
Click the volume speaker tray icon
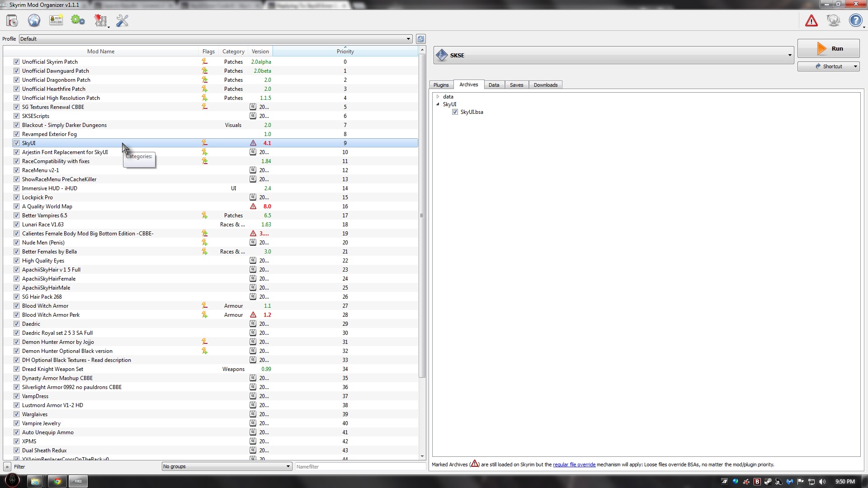[x=822, y=481]
